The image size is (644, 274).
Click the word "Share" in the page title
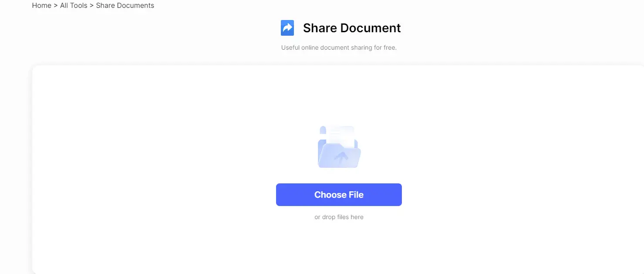click(x=320, y=28)
